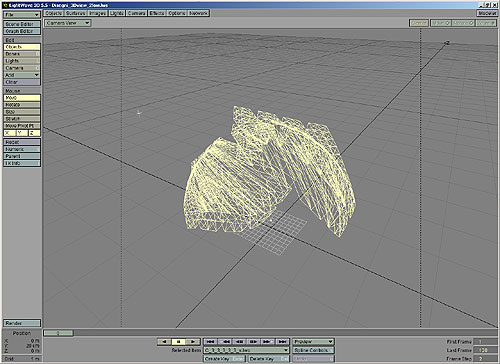Toggle the X axis constraint
The width and height of the screenshot is (500, 364).
click(9, 133)
